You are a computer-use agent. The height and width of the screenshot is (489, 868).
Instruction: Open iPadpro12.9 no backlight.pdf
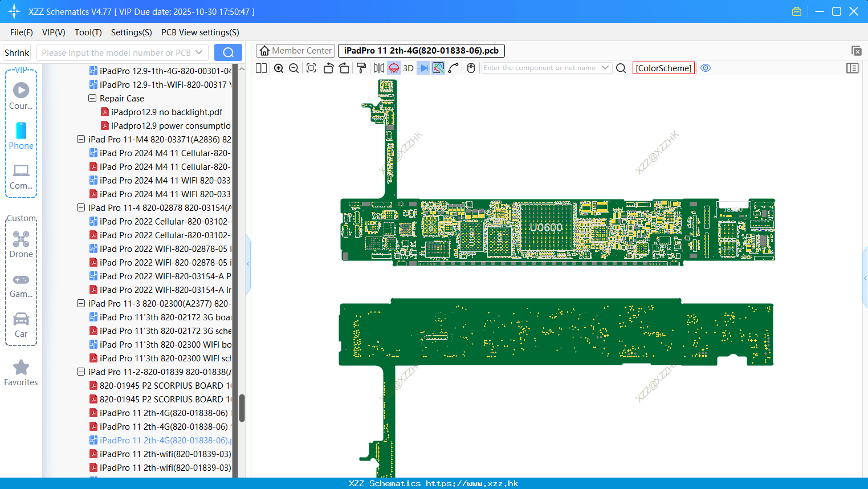click(166, 112)
